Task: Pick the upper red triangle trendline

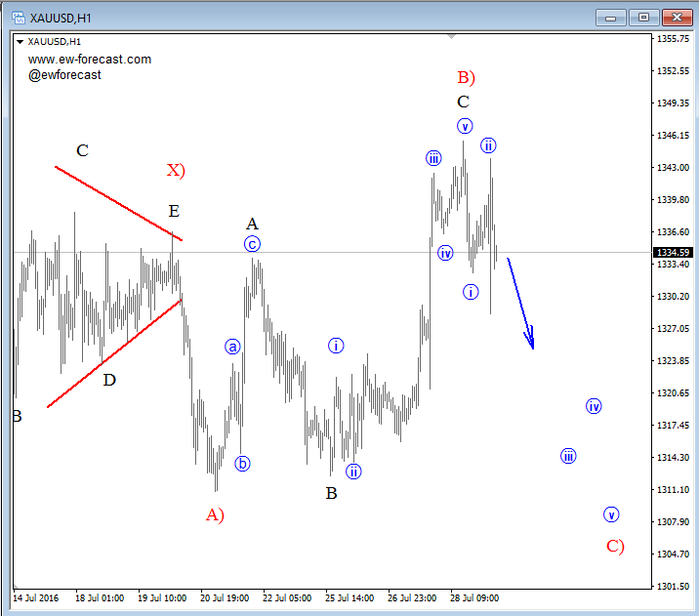Action: point(117,203)
